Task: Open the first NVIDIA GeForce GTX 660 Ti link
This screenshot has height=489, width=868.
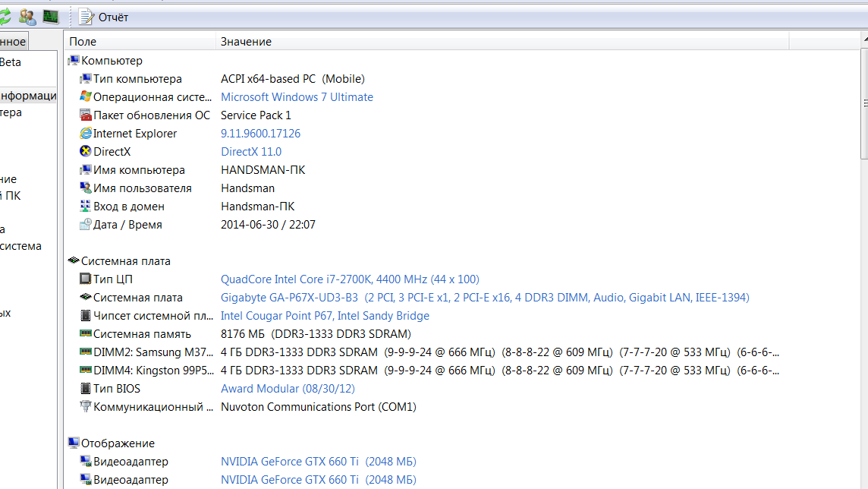Action: tap(319, 462)
